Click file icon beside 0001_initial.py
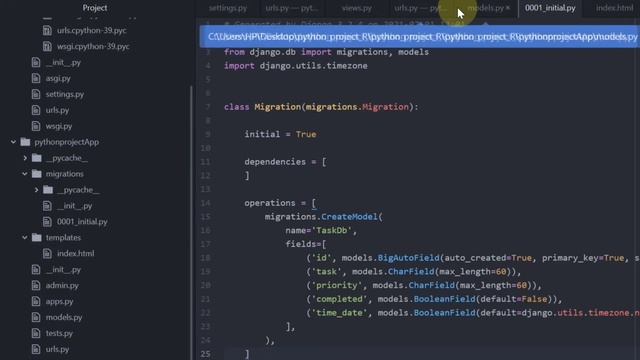 (47, 222)
